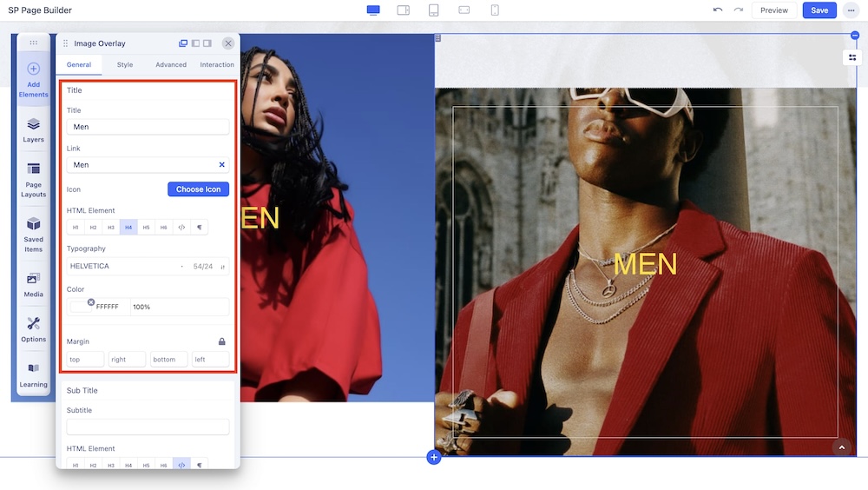The height and width of the screenshot is (490, 868).
Task: Click the Options tools icon
Action: pos(33,328)
